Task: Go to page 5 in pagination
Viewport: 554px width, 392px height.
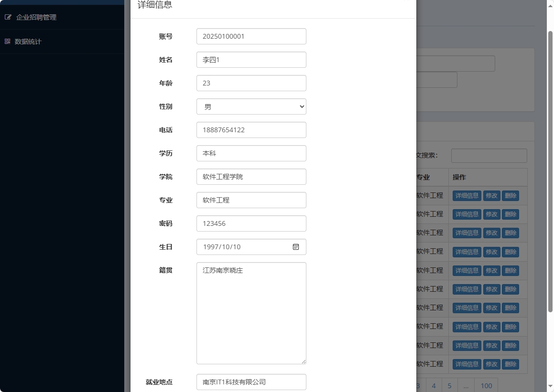Action: [449, 385]
